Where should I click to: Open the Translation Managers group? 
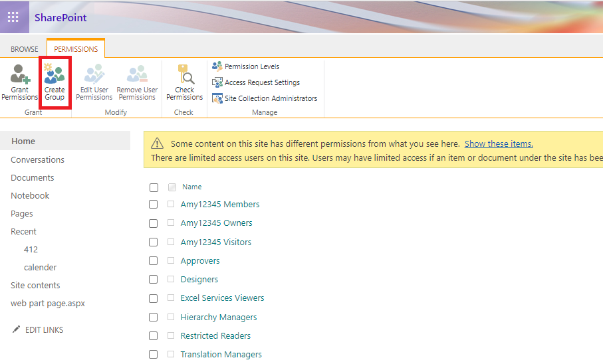pyautogui.click(x=221, y=355)
